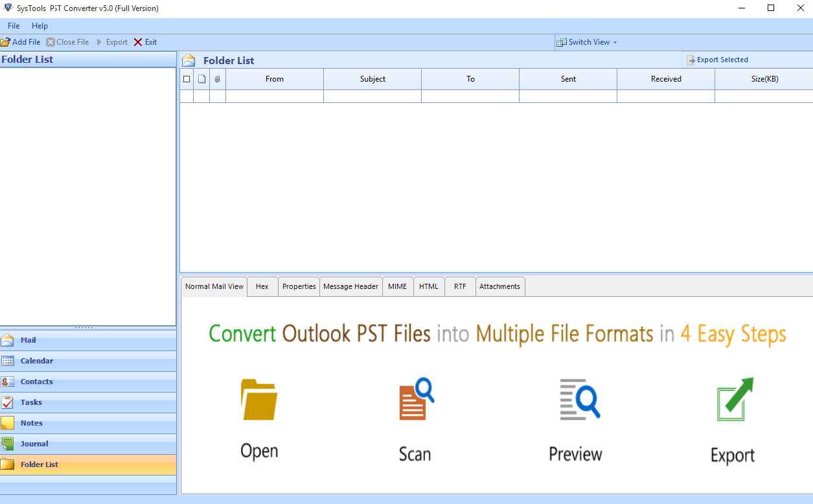813x504 pixels.
Task: Open the File menu
Action: pos(14,26)
